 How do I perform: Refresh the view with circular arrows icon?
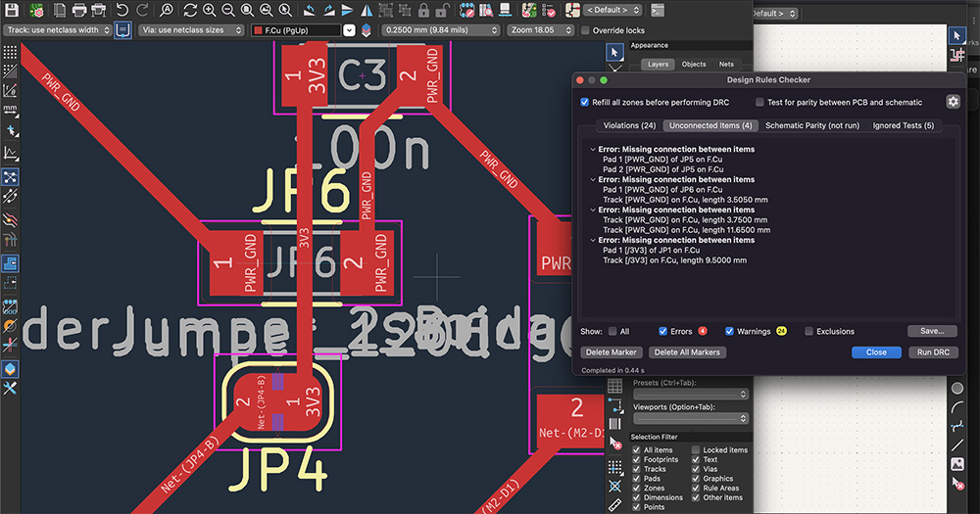190,10
